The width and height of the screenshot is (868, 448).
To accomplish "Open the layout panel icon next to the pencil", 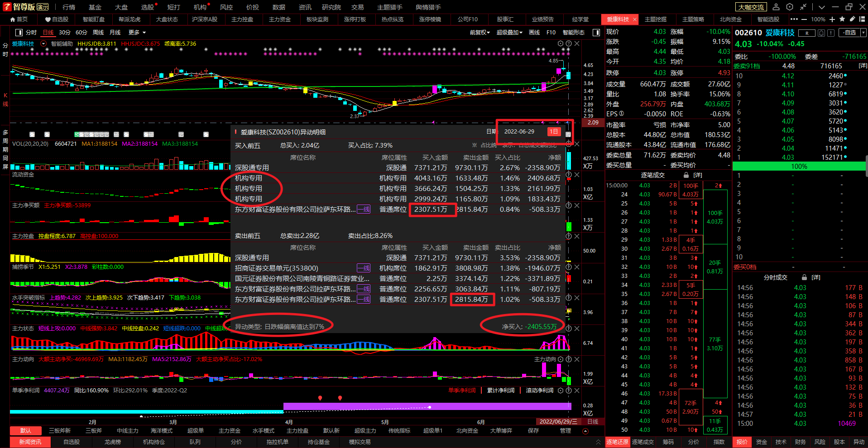I will click(x=862, y=19).
